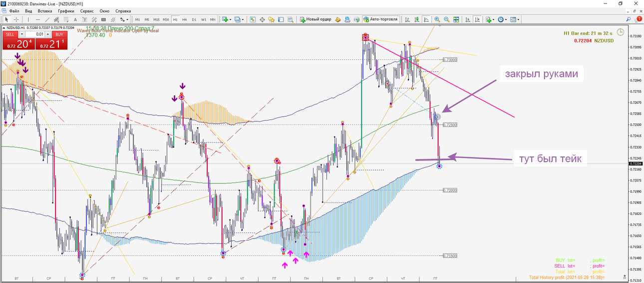Open the notifications bubble with red badge
Viewport: 644px width, 283px height.
639,19
